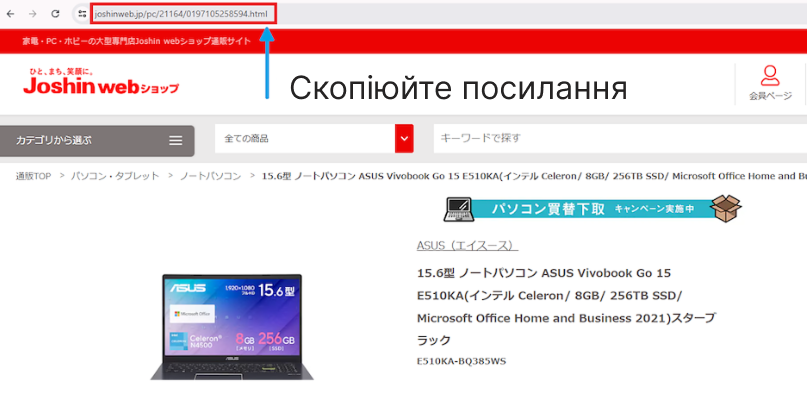The width and height of the screenshot is (807, 413).
Task: Click the ASUS Vivobook laptop product image
Action: [x=232, y=327]
